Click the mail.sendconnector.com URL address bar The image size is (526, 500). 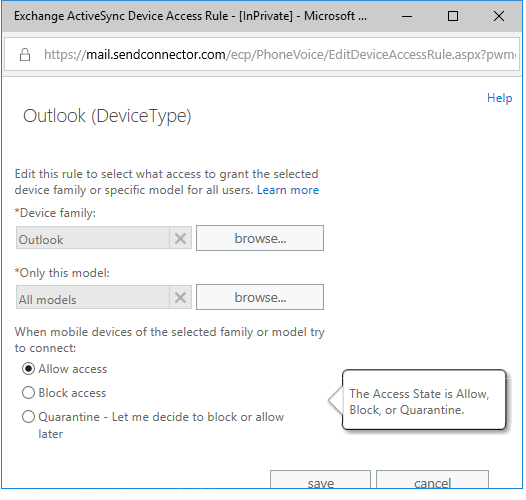coord(262,54)
